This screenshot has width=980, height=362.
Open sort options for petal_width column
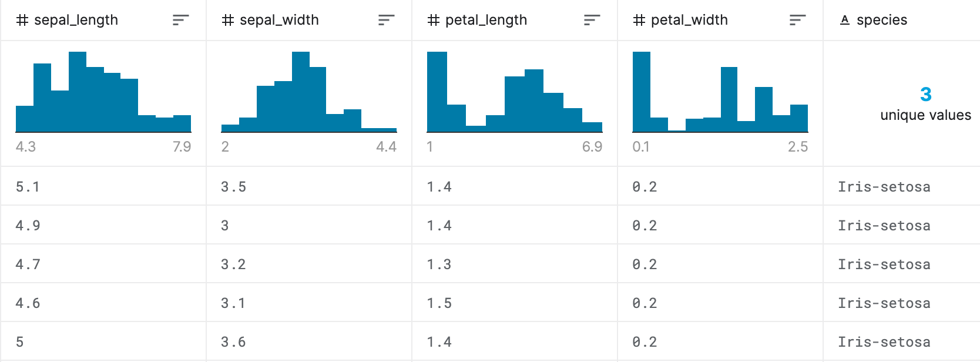pyautogui.click(x=797, y=21)
